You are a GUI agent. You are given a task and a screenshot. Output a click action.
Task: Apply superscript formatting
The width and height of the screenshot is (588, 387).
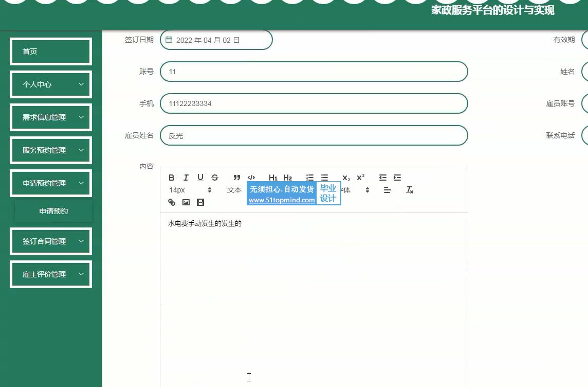click(361, 178)
